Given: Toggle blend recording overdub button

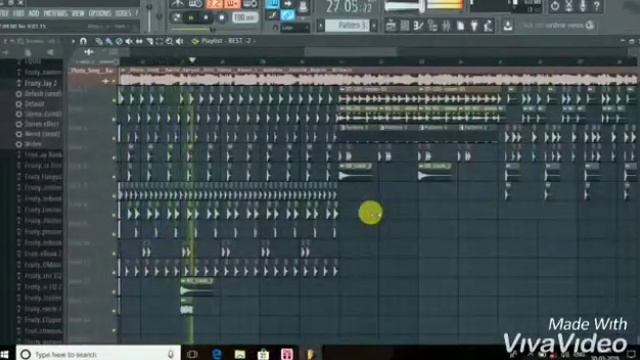Looking at the screenshot, I should (232, 4).
